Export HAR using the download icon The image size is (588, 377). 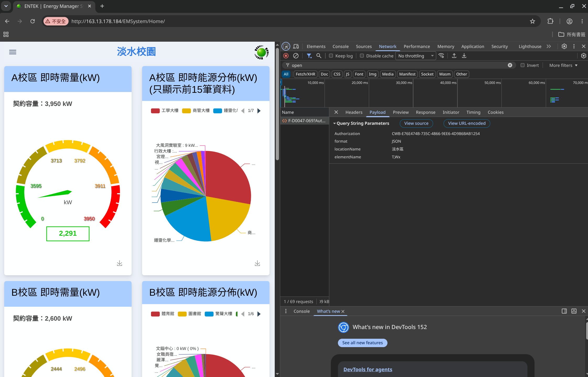(464, 56)
